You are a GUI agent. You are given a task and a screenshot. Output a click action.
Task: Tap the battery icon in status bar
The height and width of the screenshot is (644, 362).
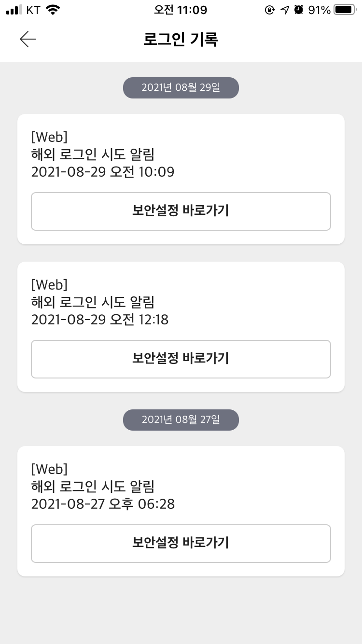pos(344,10)
